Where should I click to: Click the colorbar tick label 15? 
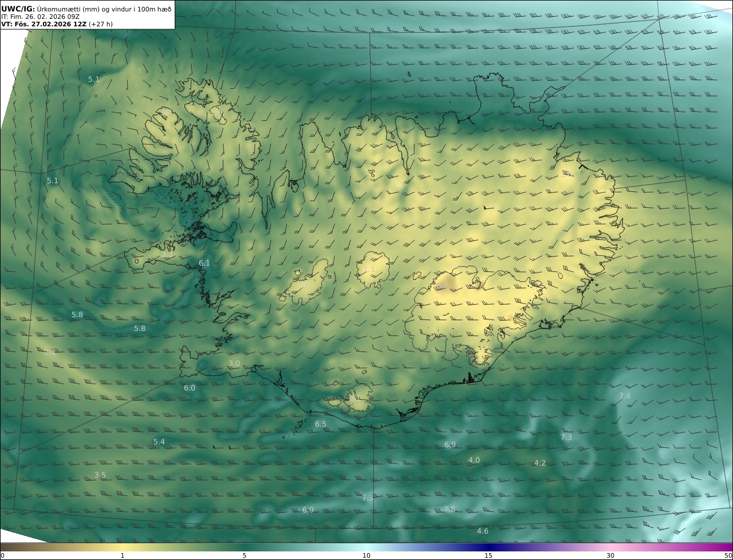click(x=488, y=555)
